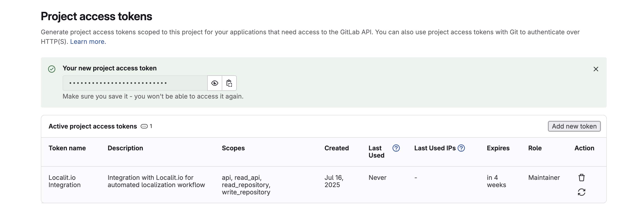Image resolution: width=644 pixels, height=208 pixels.
Task: Reveal the hidden project access token
Action: coord(215,83)
